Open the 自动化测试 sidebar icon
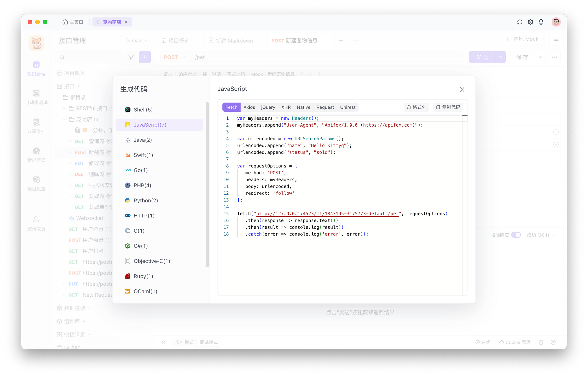The image size is (588, 377). coord(36,97)
